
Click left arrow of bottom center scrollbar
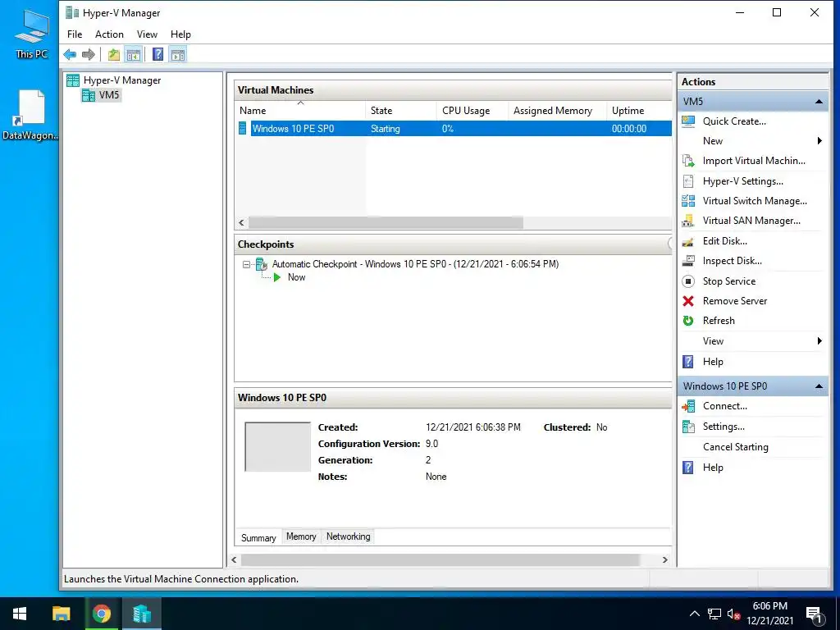tap(234, 559)
